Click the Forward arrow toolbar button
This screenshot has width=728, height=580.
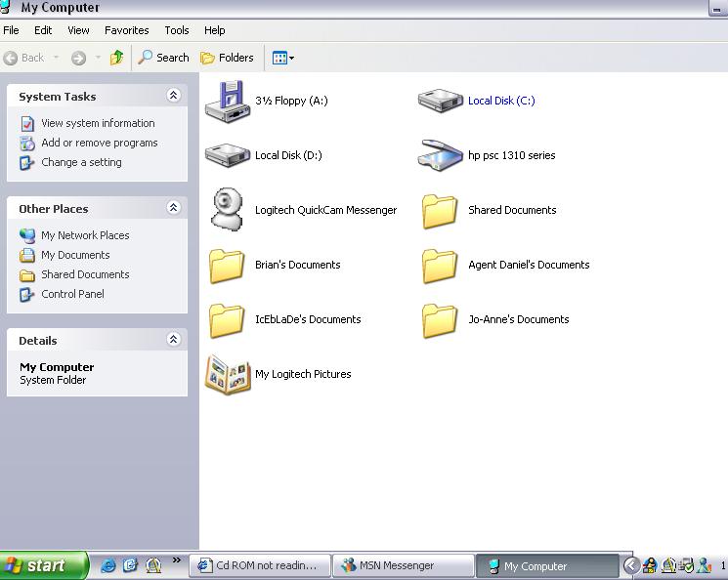coord(78,58)
